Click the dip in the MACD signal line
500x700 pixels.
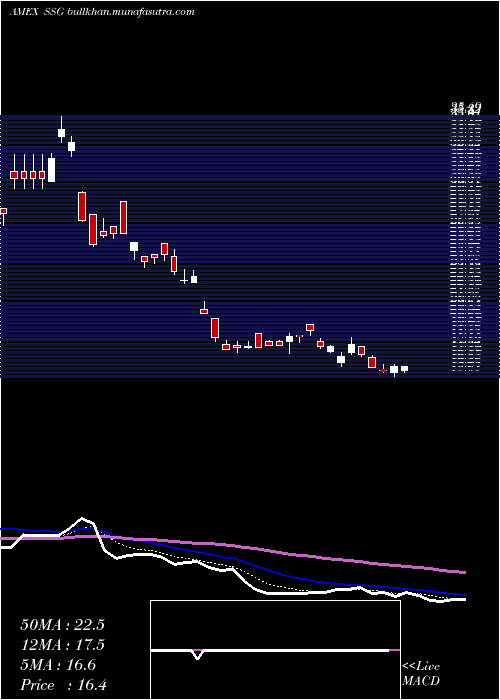(198, 655)
